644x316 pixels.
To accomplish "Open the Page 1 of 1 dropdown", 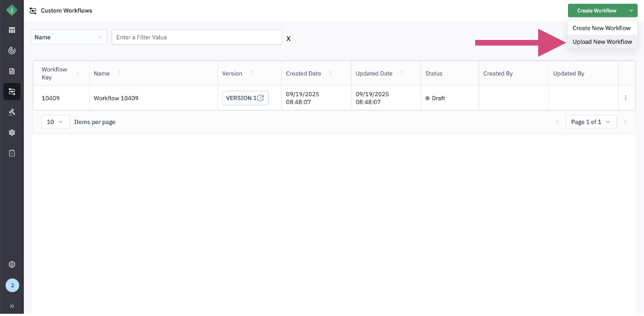I will 591,122.
